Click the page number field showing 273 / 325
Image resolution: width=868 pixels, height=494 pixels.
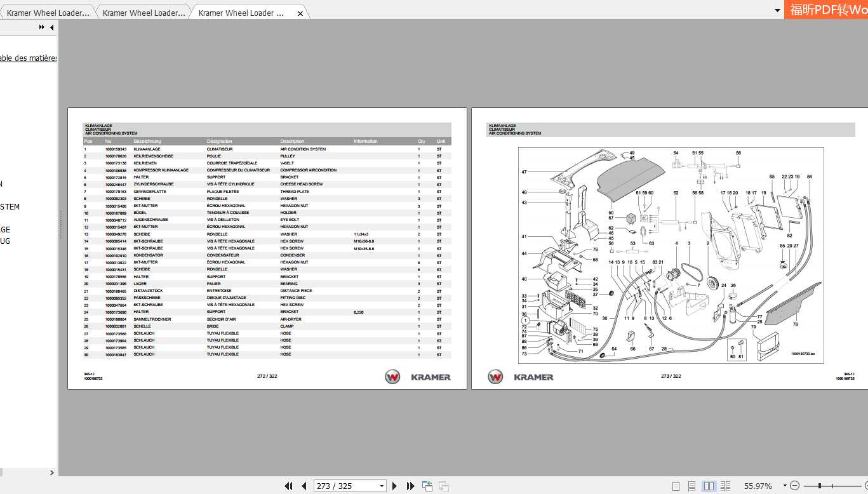pyautogui.click(x=345, y=486)
